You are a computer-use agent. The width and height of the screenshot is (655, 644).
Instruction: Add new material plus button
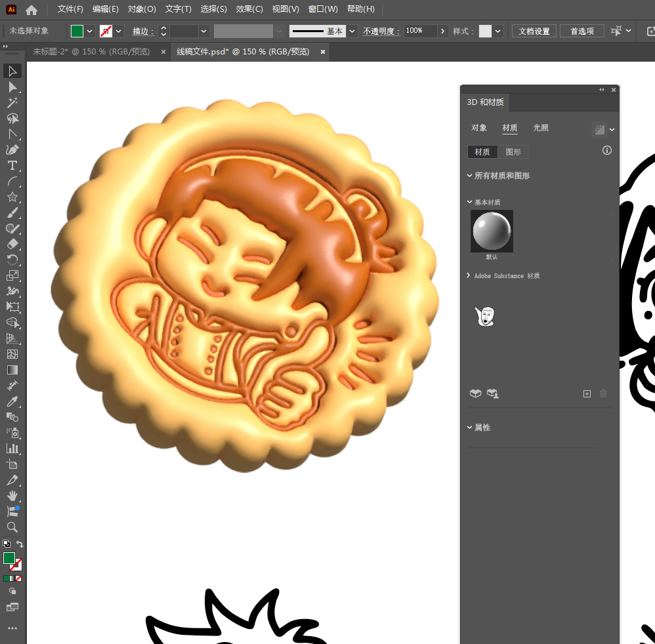587,393
